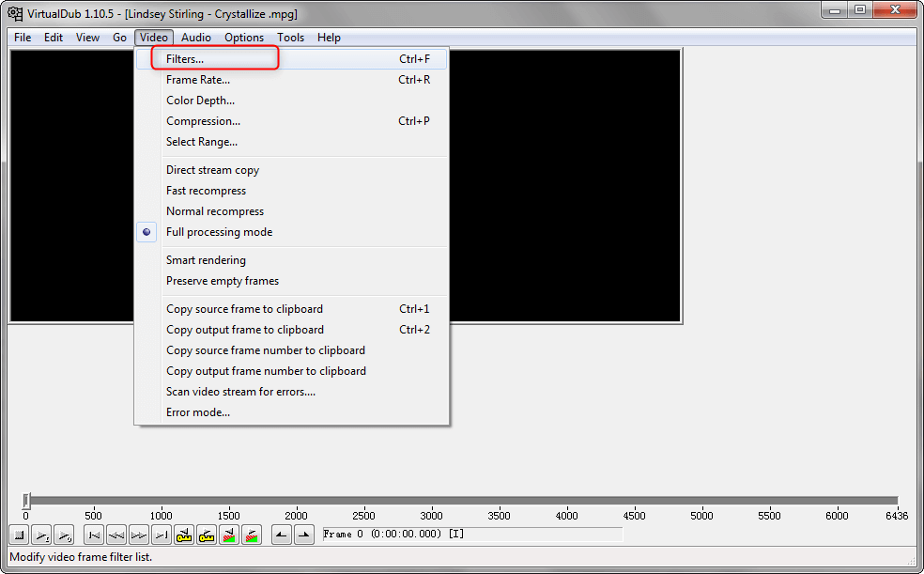Jump to the end of the video
Image resolution: width=924 pixels, height=574 pixels.
161,535
